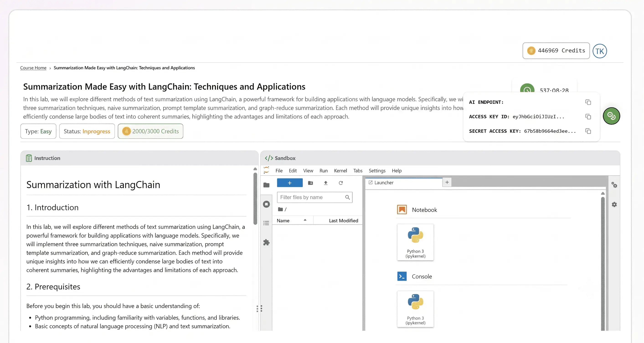Sort files by Last Modified column
The image size is (644, 343).
click(338, 220)
